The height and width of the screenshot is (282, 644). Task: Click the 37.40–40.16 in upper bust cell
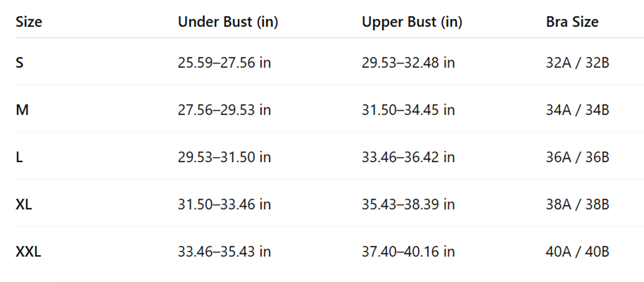[x=408, y=251]
